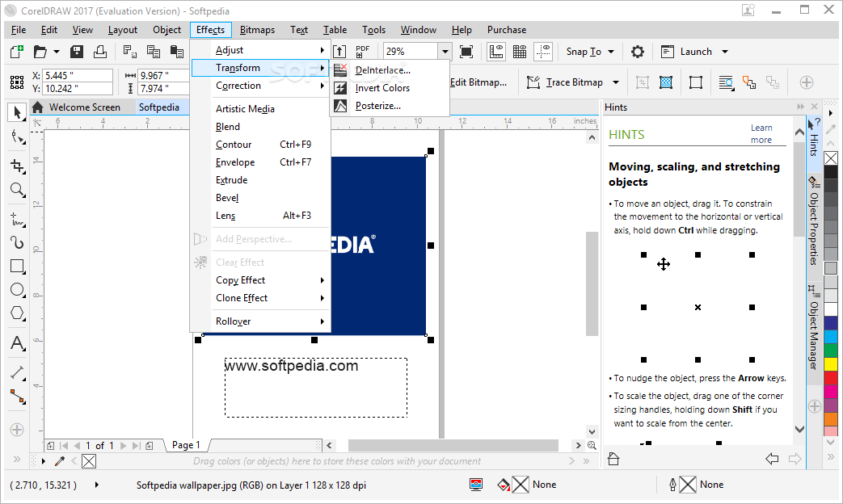Click the Publish to PDF icon

click(362, 52)
